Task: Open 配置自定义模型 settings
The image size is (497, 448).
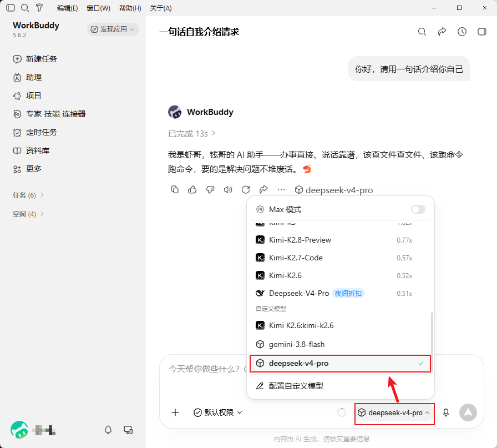Action: (340, 386)
